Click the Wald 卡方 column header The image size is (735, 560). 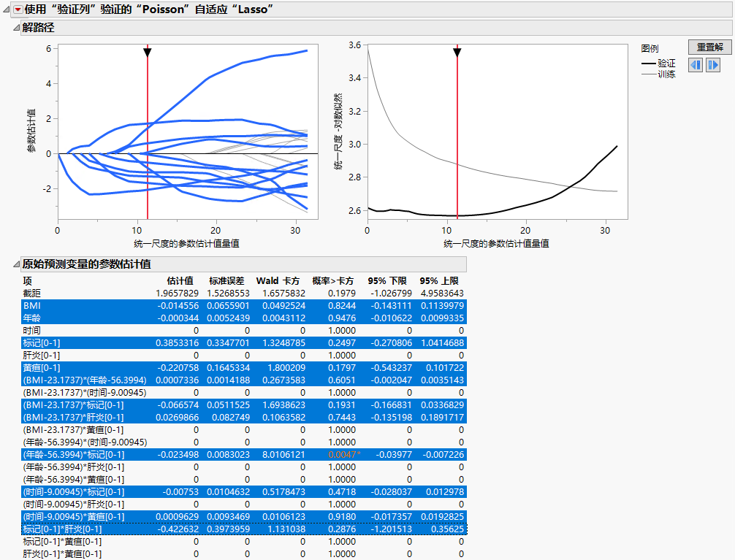pyautogui.click(x=278, y=280)
